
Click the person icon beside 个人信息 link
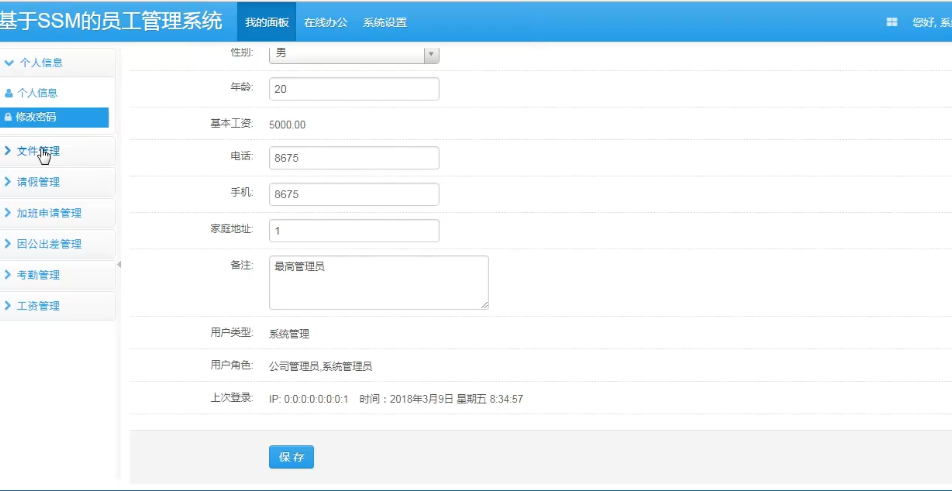coord(8,93)
